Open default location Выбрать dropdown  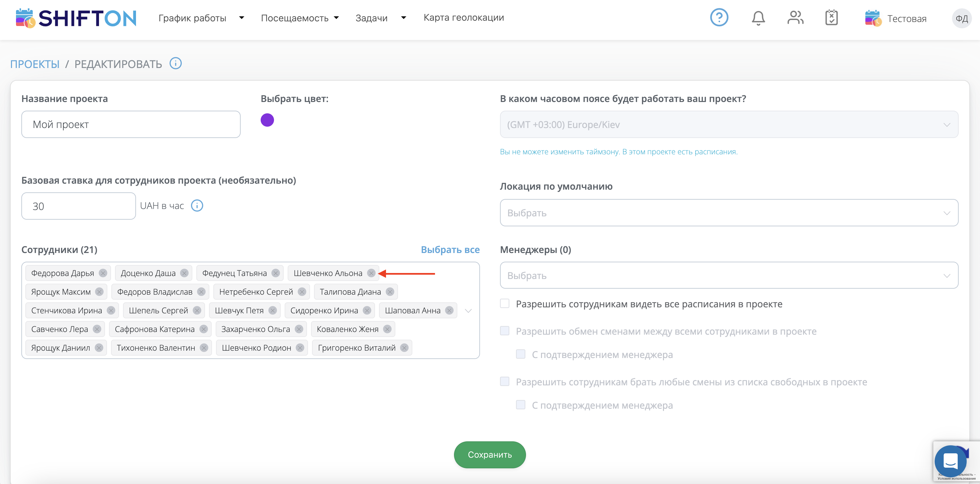(x=729, y=213)
